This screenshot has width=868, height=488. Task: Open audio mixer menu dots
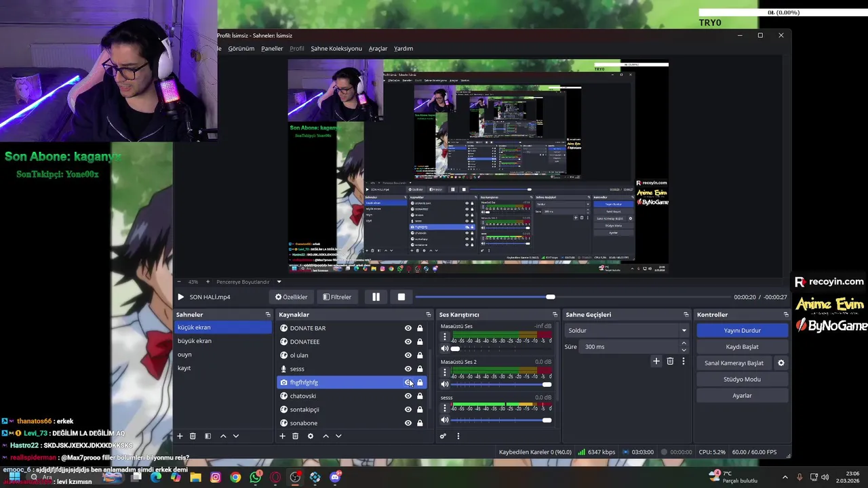click(x=458, y=436)
